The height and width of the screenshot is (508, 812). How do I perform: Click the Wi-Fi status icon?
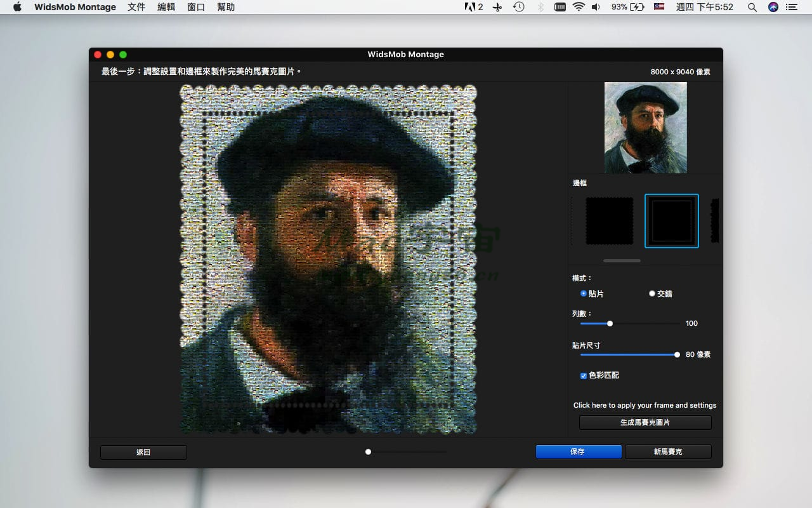tap(578, 7)
